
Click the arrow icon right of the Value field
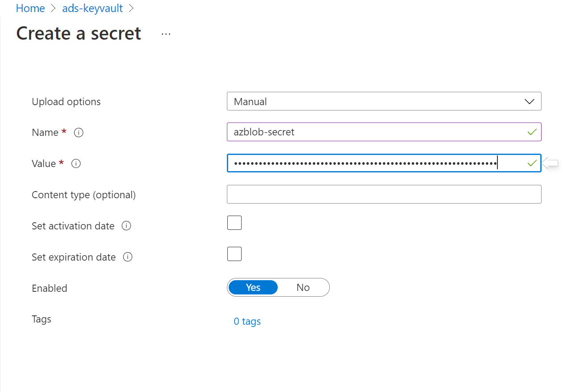point(550,163)
